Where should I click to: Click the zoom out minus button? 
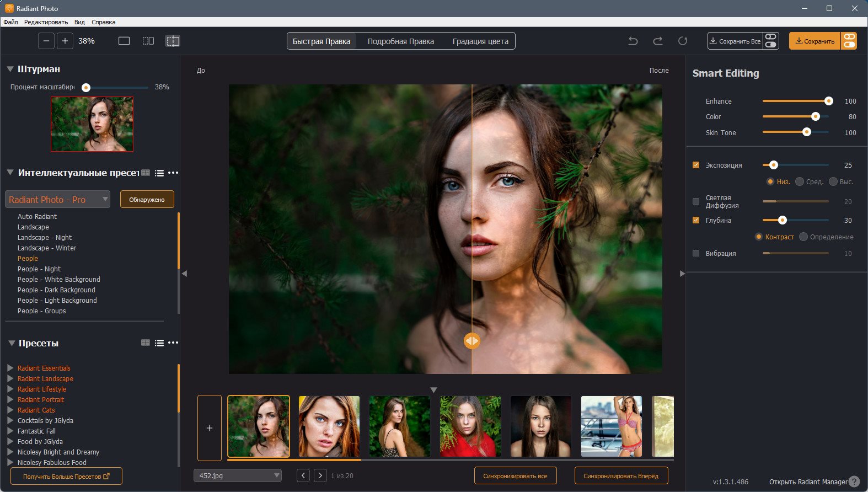(46, 41)
